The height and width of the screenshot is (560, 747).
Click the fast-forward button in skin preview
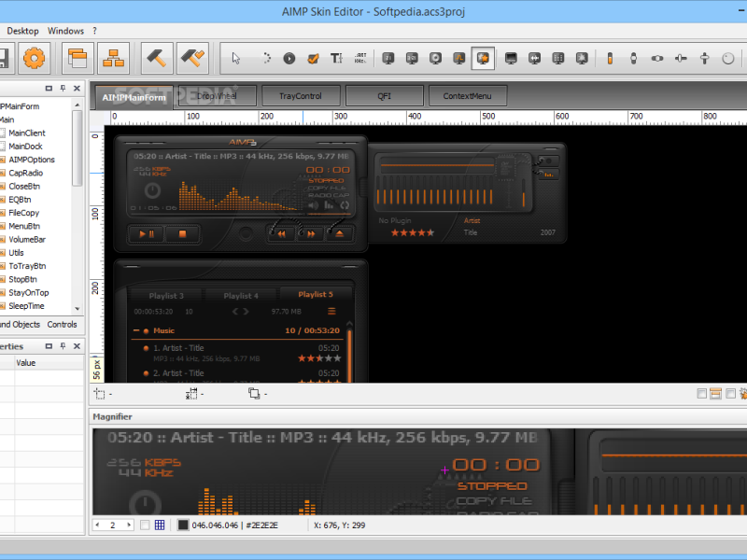click(x=311, y=234)
